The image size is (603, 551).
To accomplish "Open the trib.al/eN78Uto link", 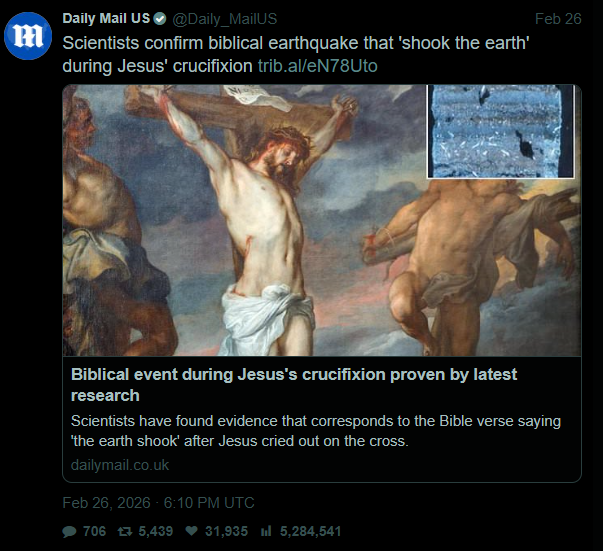I will pyautogui.click(x=318, y=66).
